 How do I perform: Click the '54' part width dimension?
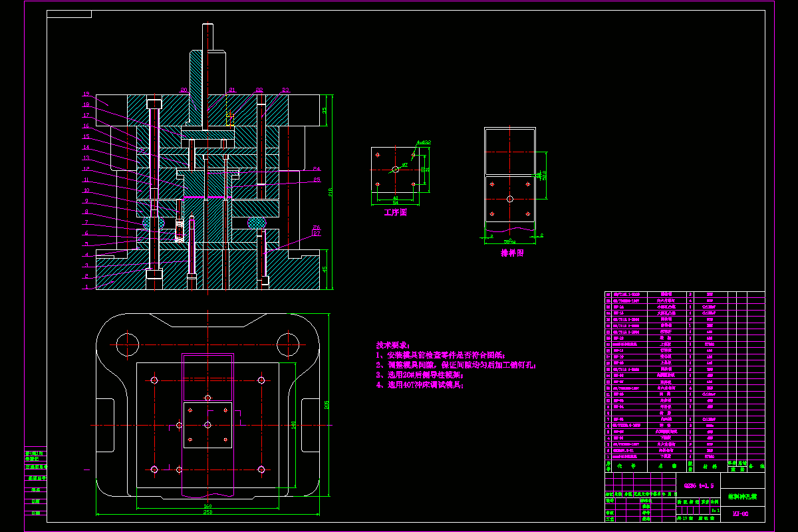click(395, 202)
